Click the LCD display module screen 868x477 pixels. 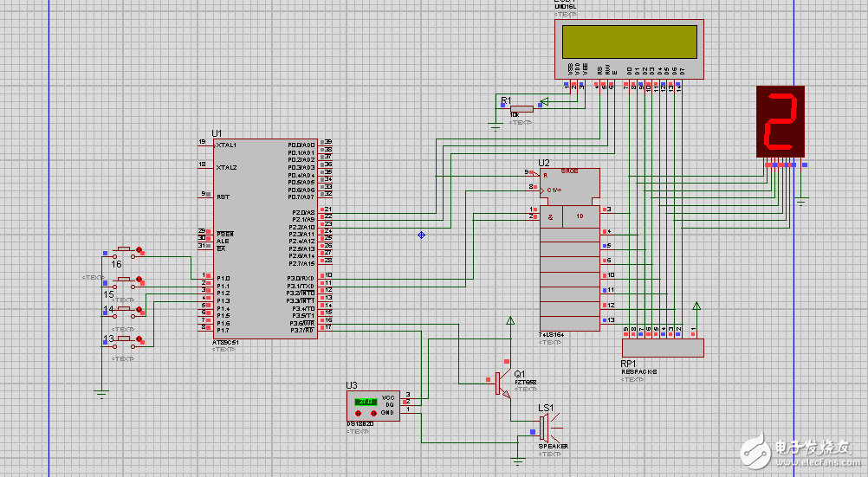pyautogui.click(x=629, y=41)
